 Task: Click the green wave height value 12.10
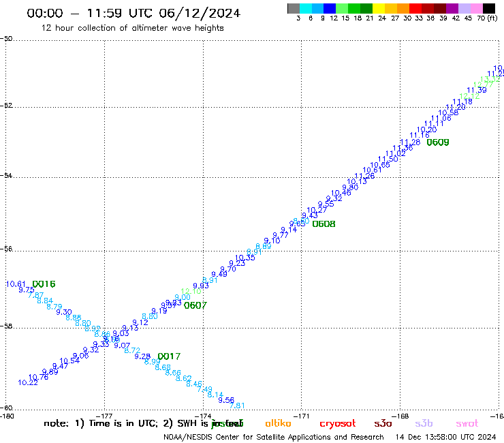(191, 292)
